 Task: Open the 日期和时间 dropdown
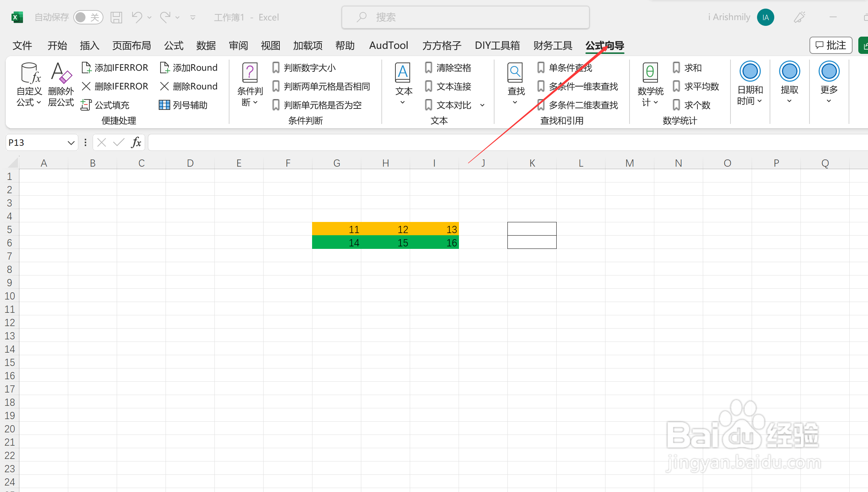coord(750,84)
